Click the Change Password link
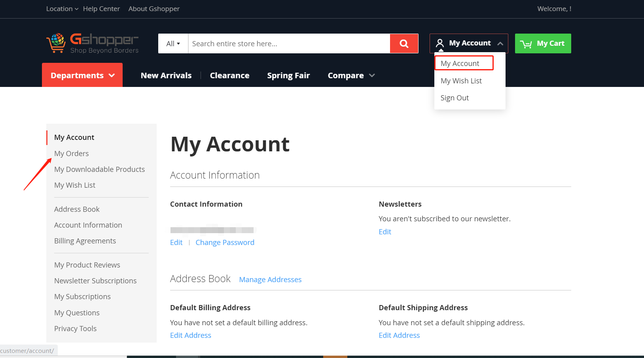 click(225, 242)
